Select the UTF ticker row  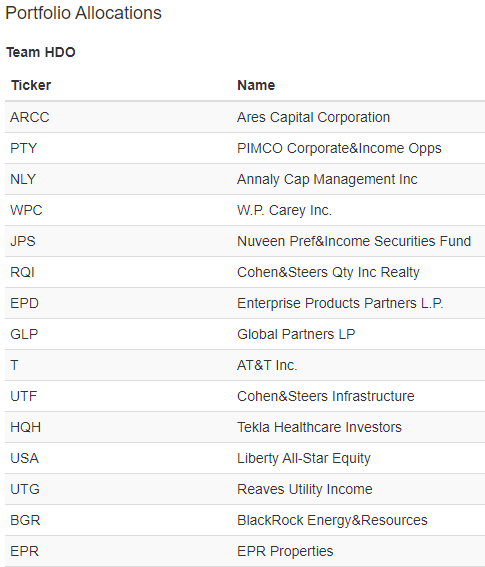245,396
